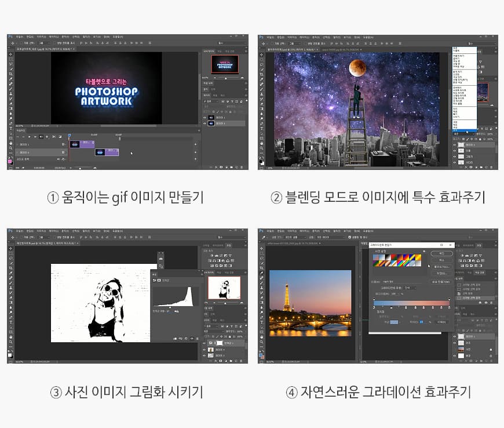Hide the selected bottom layer in neon artwork window
504x428 pixels.
tap(204, 124)
